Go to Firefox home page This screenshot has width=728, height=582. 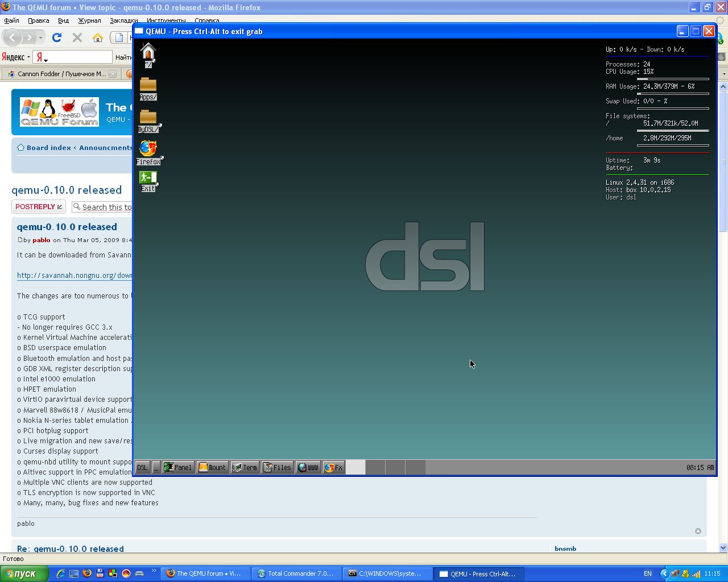[x=98, y=38]
